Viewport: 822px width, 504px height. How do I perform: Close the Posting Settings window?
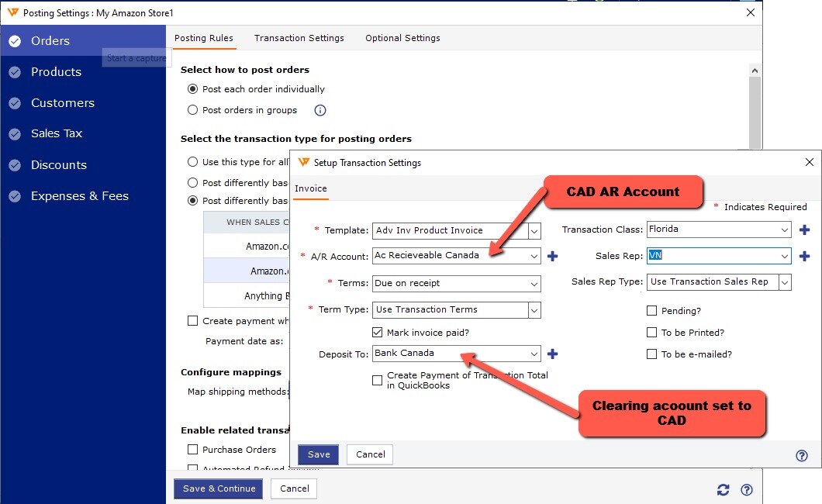point(751,12)
